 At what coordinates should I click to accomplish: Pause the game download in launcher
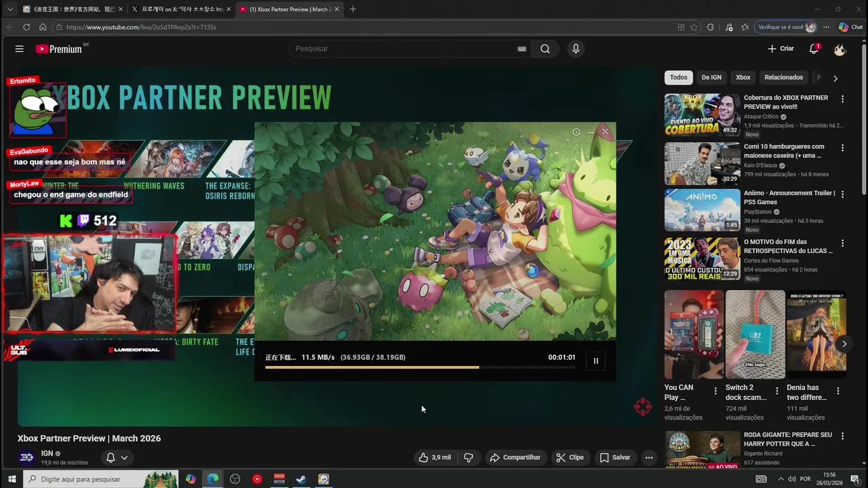[596, 361]
